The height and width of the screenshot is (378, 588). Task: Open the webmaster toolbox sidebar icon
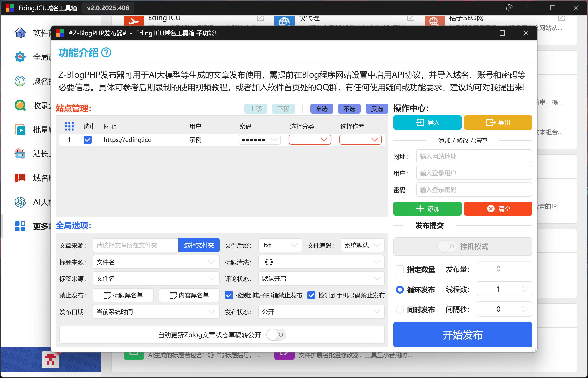click(x=20, y=154)
